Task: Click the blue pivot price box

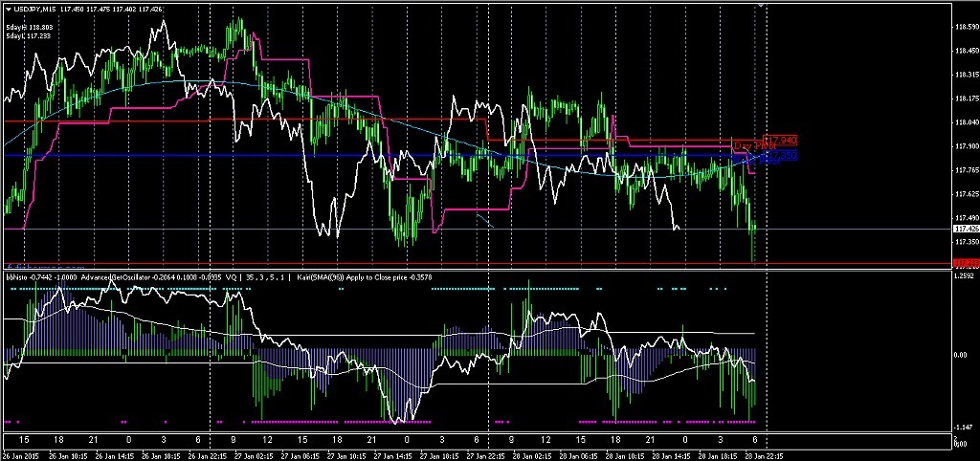Action: pos(782,155)
